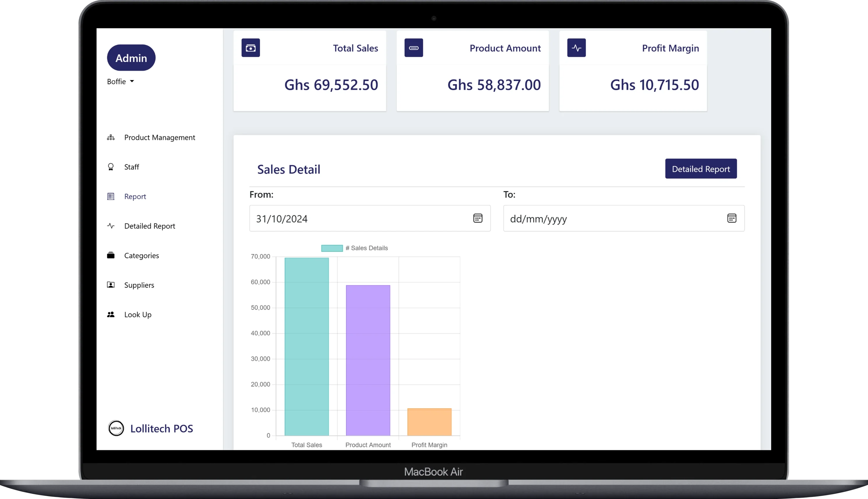
Task: Click the Detailed Report pulse icon in sidebar
Action: 111,226
